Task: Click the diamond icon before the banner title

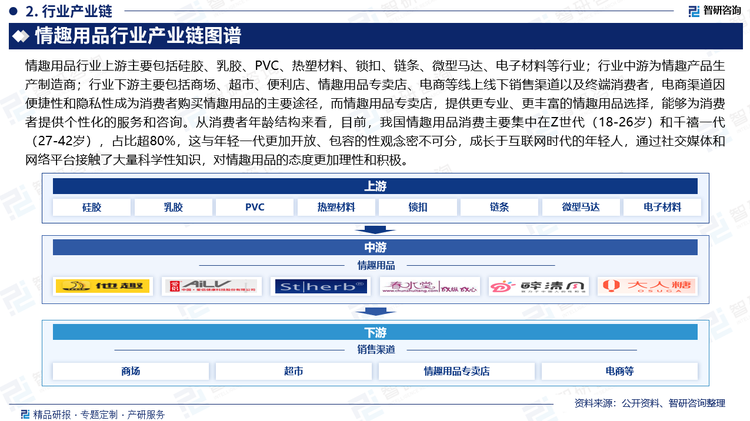Action: pos(20,36)
